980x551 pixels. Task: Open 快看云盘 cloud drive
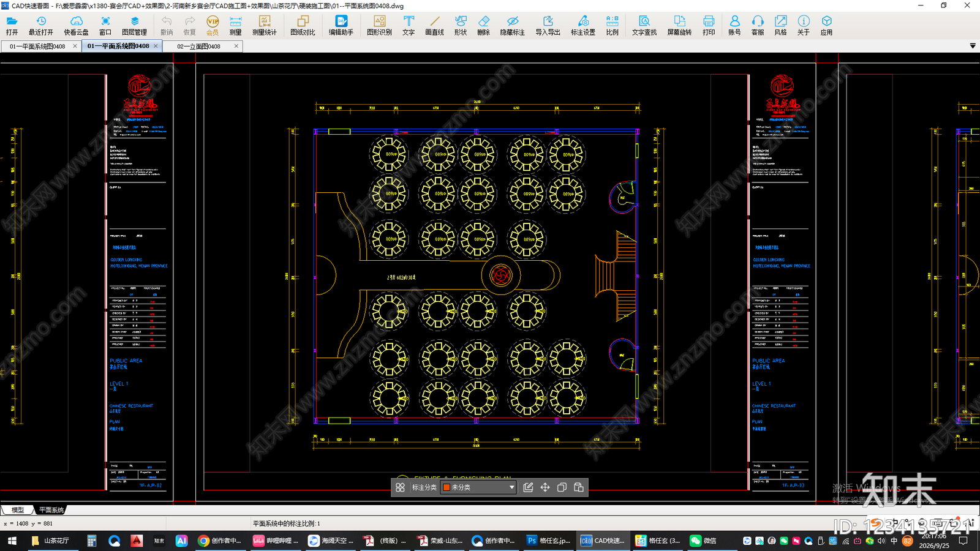tap(77, 26)
